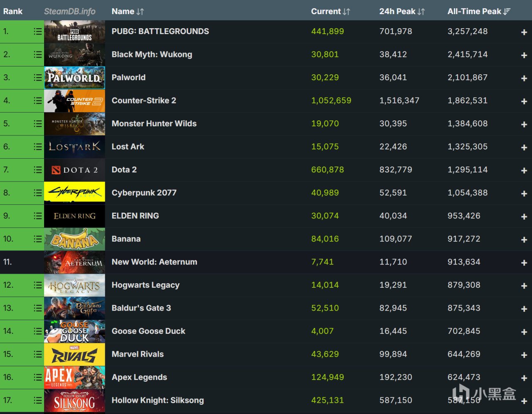Click the list icon for Goose Goose Duck
Image resolution: width=532 pixels, height=414 pixels.
38,331
